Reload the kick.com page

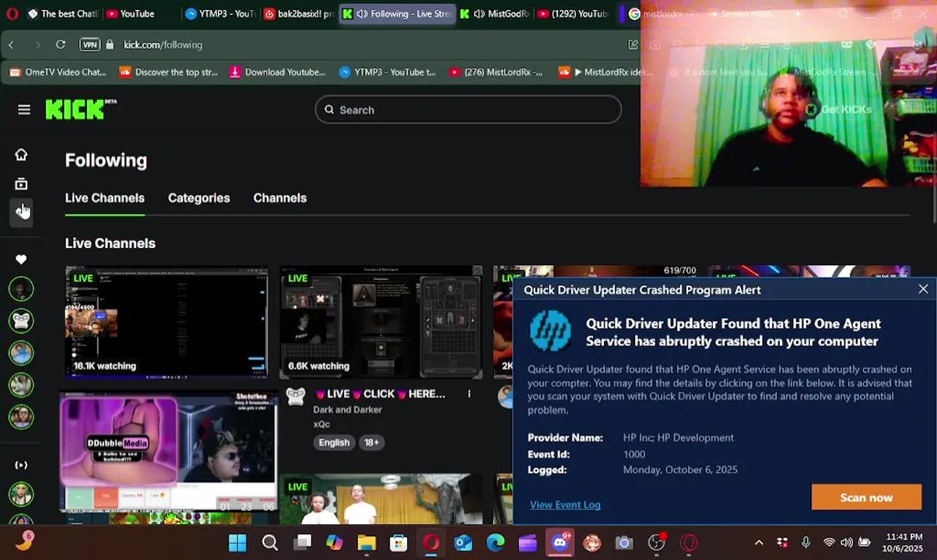(60, 44)
